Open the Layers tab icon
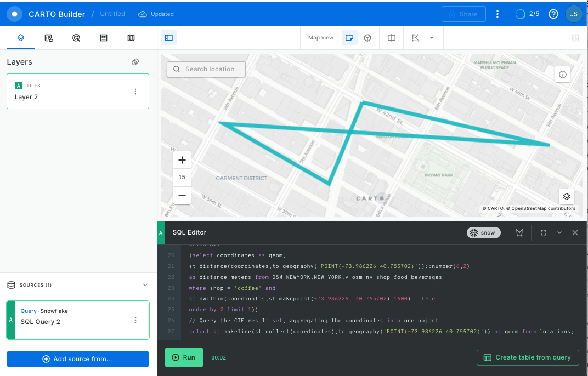Image resolution: width=588 pixels, height=376 pixels. [x=21, y=38]
